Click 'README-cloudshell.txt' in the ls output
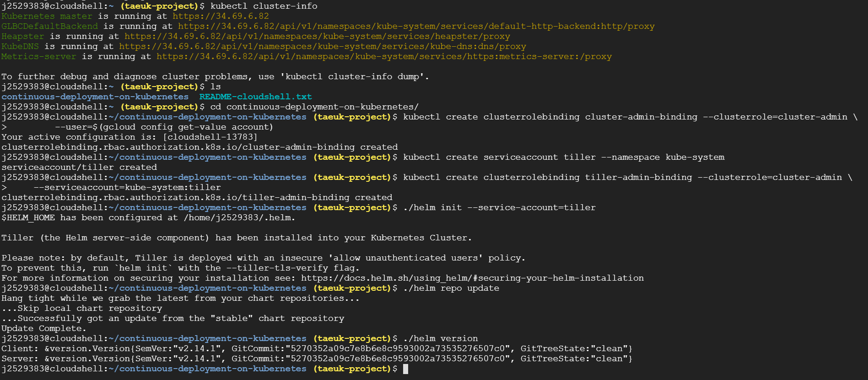 point(255,97)
